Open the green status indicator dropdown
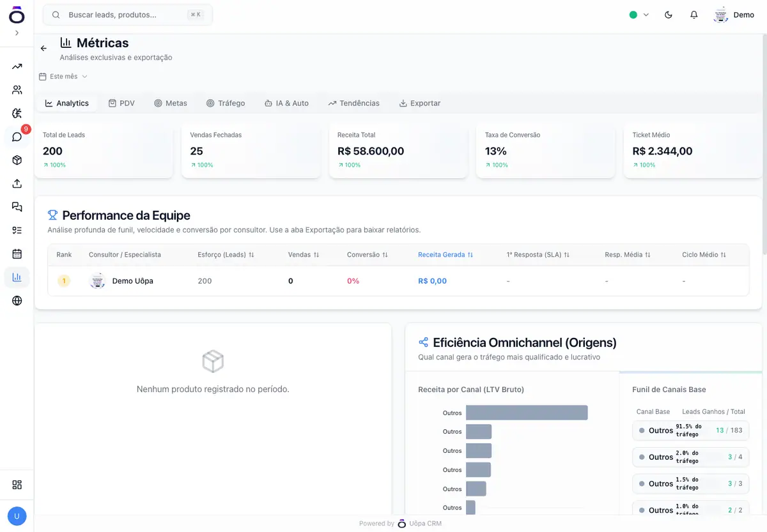Image resolution: width=767 pixels, height=532 pixels. [639, 15]
